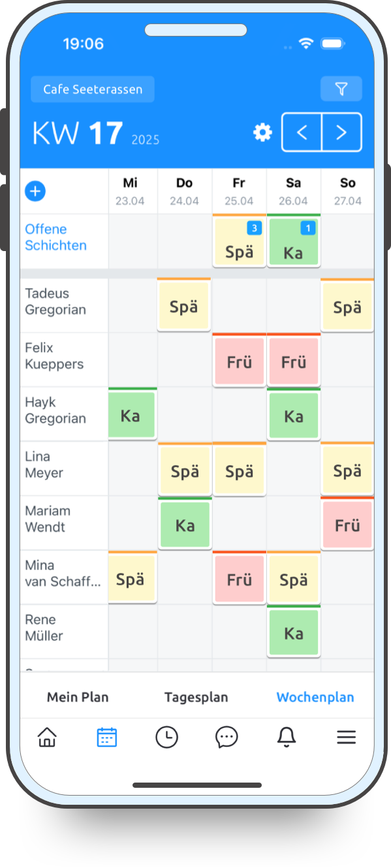Open Saturday open Ka shift with badge 1
The image size is (391, 868).
pos(294,241)
